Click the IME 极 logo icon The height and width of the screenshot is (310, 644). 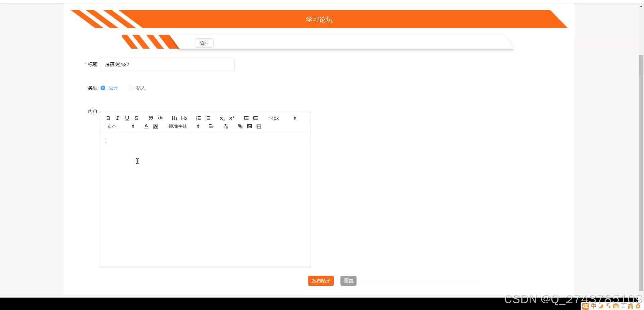pyautogui.click(x=586, y=306)
